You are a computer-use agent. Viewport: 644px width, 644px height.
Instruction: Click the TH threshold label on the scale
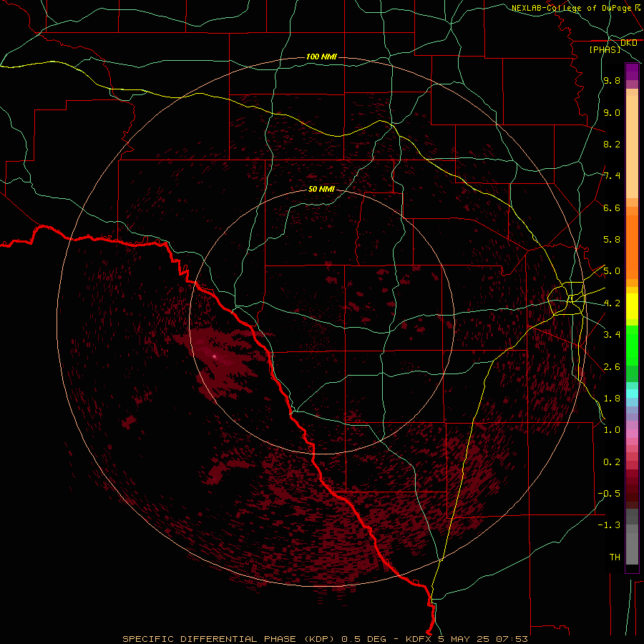pos(615,557)
